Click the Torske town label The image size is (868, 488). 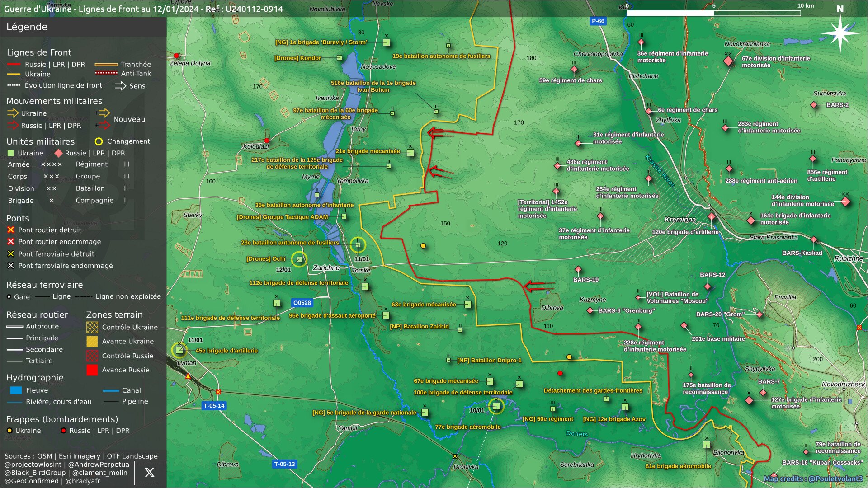tap(361, 271)
